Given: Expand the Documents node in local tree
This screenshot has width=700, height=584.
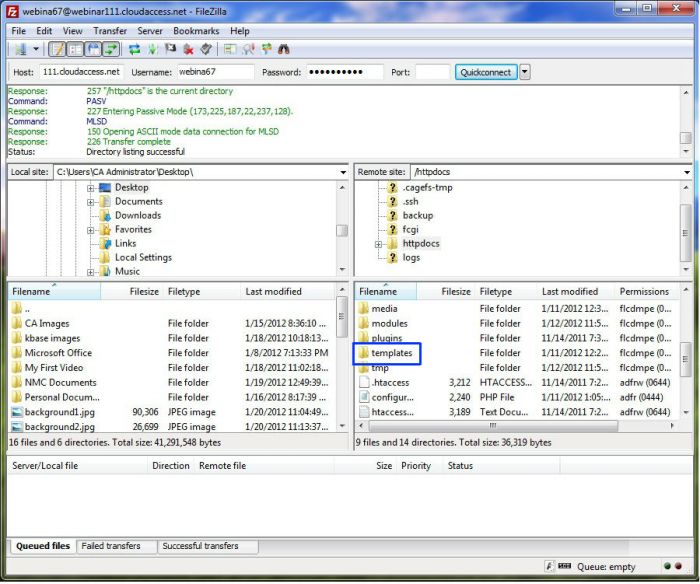Looking at the screenshot, I should click(x=91, y=202).
